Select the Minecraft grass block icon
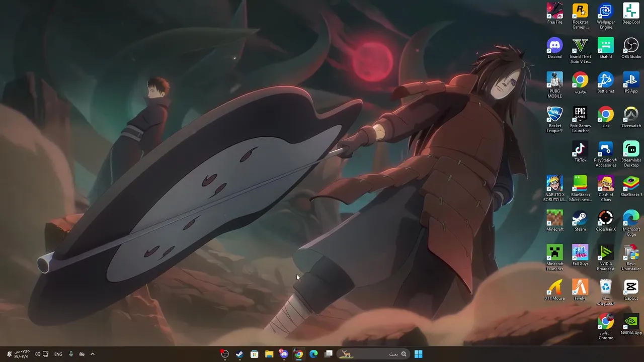 554,221
